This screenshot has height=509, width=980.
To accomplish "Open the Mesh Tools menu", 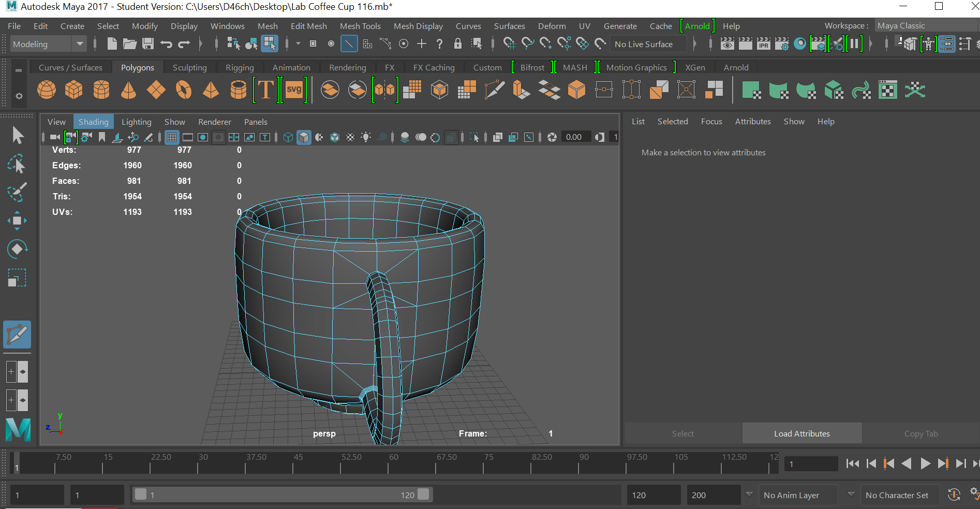I will tap(360, 26).
